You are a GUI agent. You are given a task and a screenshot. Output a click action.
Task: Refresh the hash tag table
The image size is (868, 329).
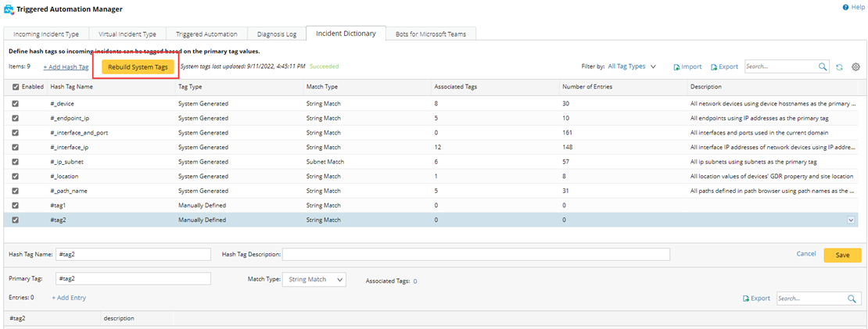coord(839,67)
